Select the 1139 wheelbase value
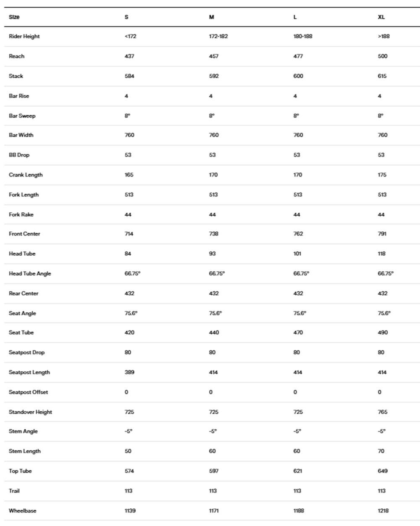The height and width of the screenshot is (526, 420). click(130, 511)
